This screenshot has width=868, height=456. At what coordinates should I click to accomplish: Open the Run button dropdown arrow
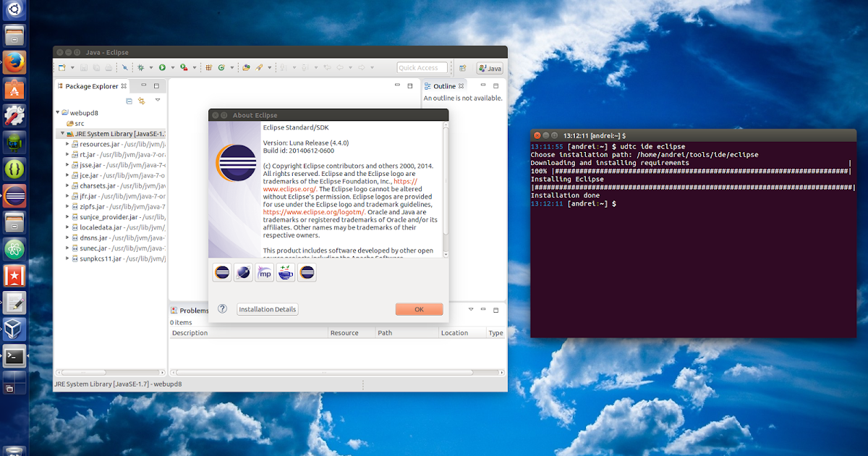point(172,69)
